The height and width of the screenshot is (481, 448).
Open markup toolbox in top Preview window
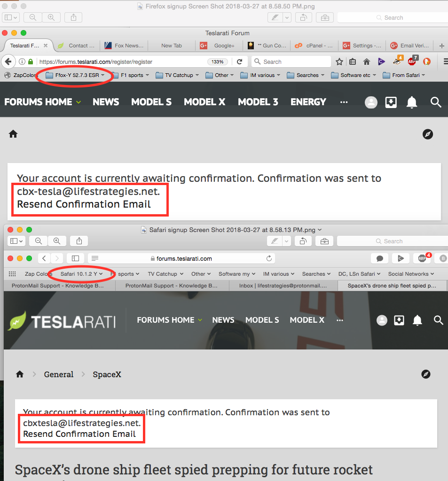point(325,17)
